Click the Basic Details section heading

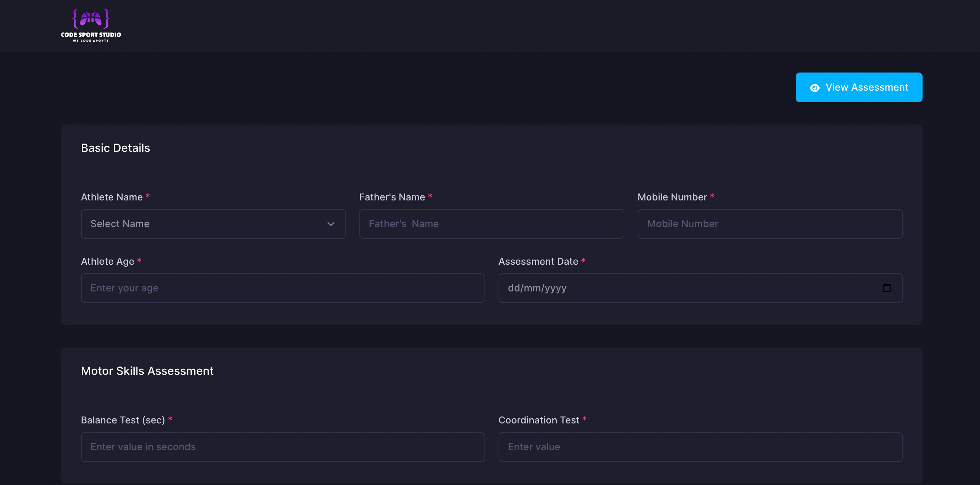[115, 148]
